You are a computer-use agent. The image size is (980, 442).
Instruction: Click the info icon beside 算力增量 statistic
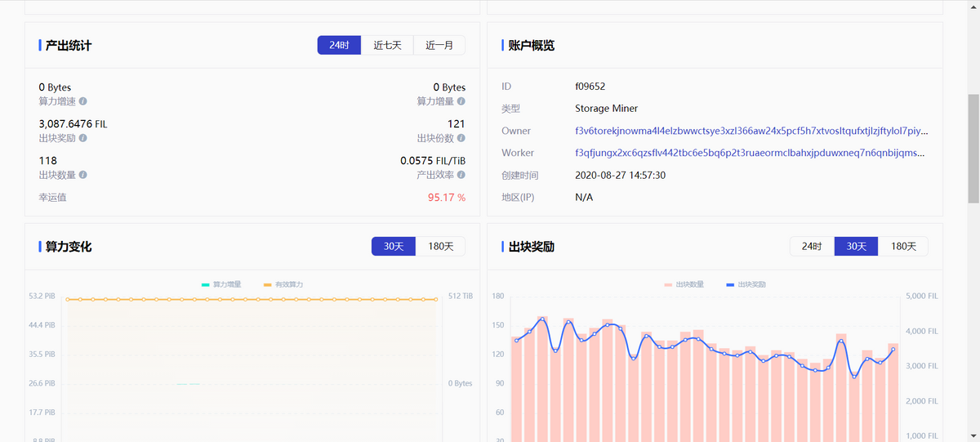(461, 101)
